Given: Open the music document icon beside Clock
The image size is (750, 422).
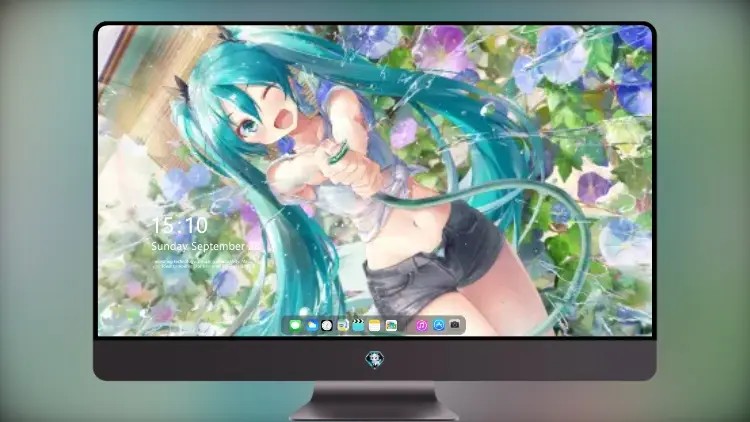Looking at the screenshot, I should tap(343, 326).
